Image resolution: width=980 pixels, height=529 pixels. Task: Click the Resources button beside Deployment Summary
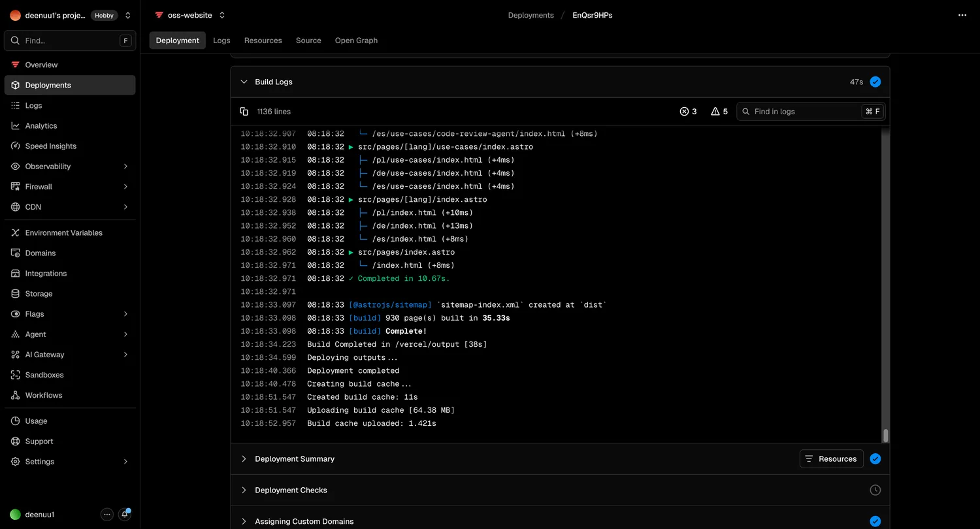coord(831,458)
